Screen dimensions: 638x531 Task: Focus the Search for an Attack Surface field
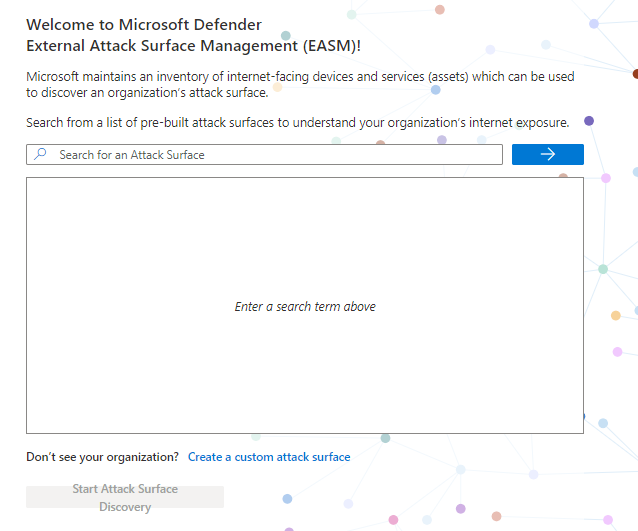coord(270,155)
